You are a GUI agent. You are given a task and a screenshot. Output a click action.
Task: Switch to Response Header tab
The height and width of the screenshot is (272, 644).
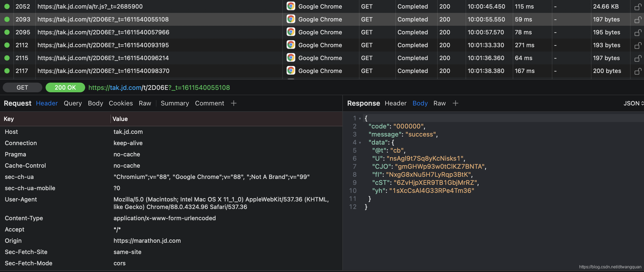[395, 103]
